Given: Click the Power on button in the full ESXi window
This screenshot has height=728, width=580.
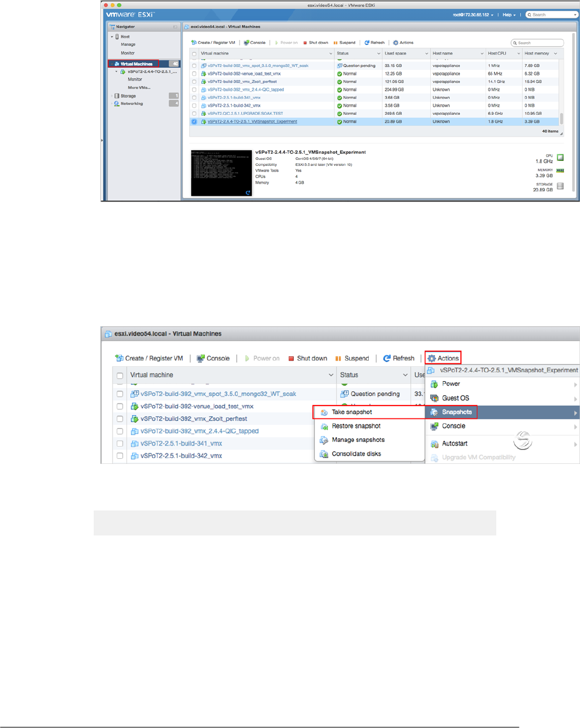Looking at the screenshot, I should point(286,43).
